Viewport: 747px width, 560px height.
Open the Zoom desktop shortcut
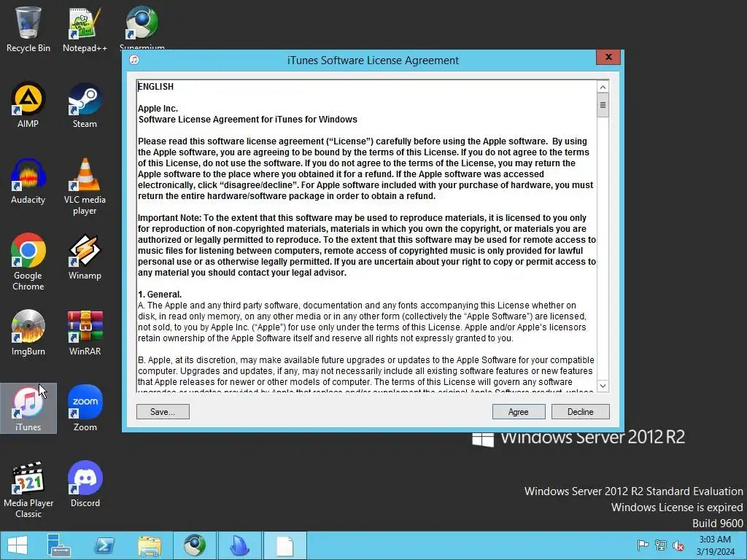[85, 408]
